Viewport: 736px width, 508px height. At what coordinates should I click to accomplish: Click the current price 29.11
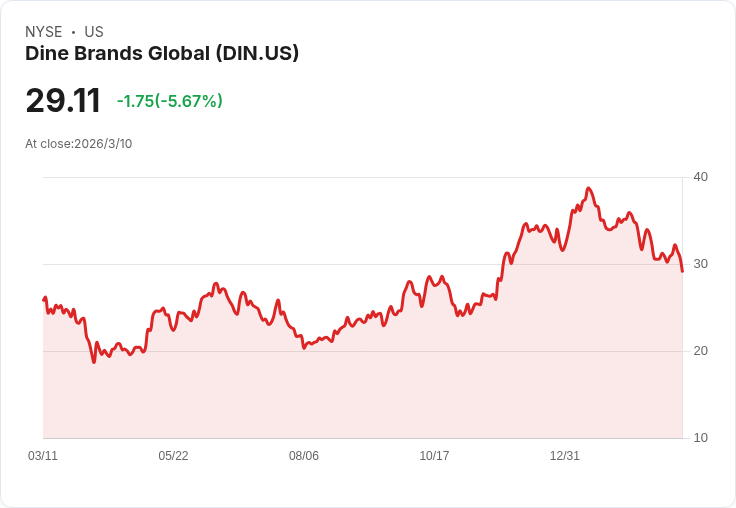coord(63,101)
